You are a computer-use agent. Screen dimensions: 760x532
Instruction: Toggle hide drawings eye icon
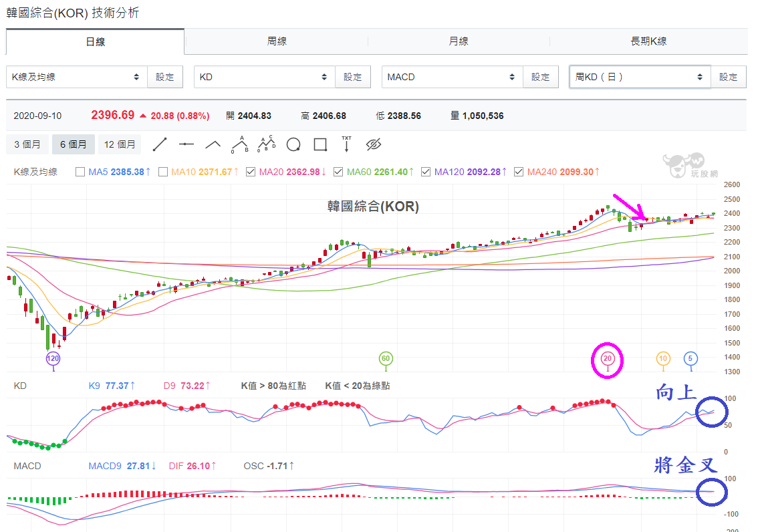pos(374,144)
